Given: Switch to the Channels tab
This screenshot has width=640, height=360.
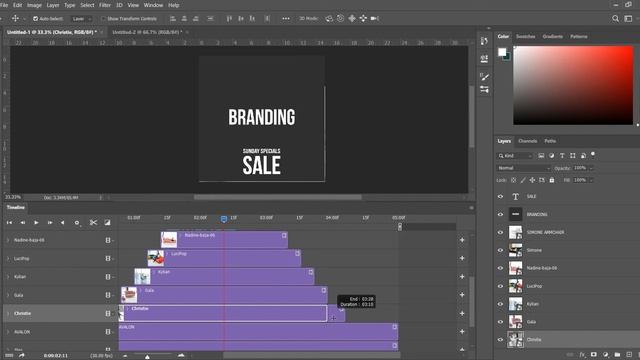Looking at the screenshot, I should point(527,141).
